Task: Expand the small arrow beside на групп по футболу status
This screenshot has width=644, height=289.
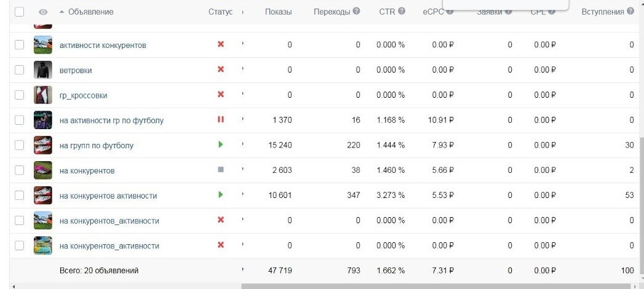Action: point(243,144)
